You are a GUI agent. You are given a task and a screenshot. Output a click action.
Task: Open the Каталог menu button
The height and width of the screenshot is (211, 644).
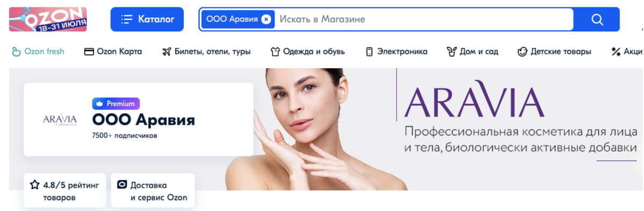coord(147,19)
